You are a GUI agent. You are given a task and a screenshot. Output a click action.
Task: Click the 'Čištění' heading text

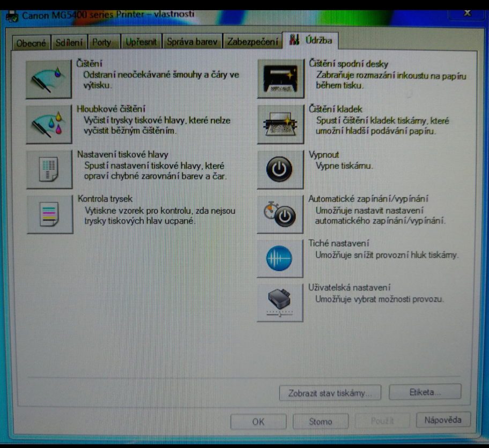(x=90, y=64)
